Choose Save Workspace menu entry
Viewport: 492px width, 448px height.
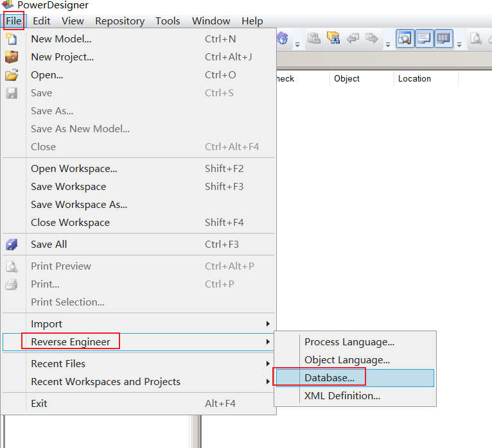click(139, 187)
